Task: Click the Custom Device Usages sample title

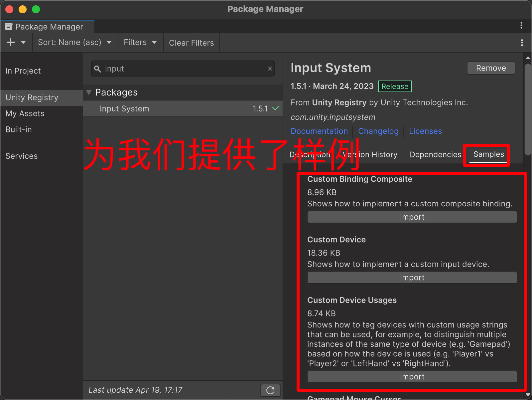Action: pyautogui.click(x=352, y=300)
